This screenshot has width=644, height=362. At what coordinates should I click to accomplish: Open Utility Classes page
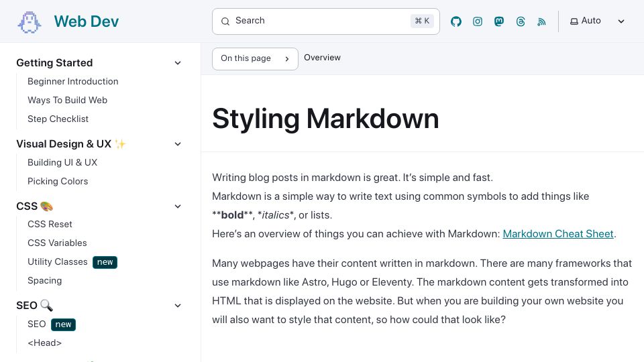coord(58,262)
